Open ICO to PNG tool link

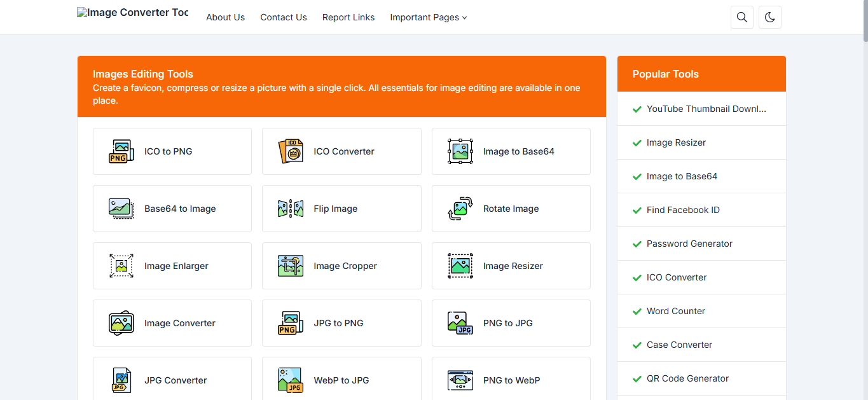(168, 151)
